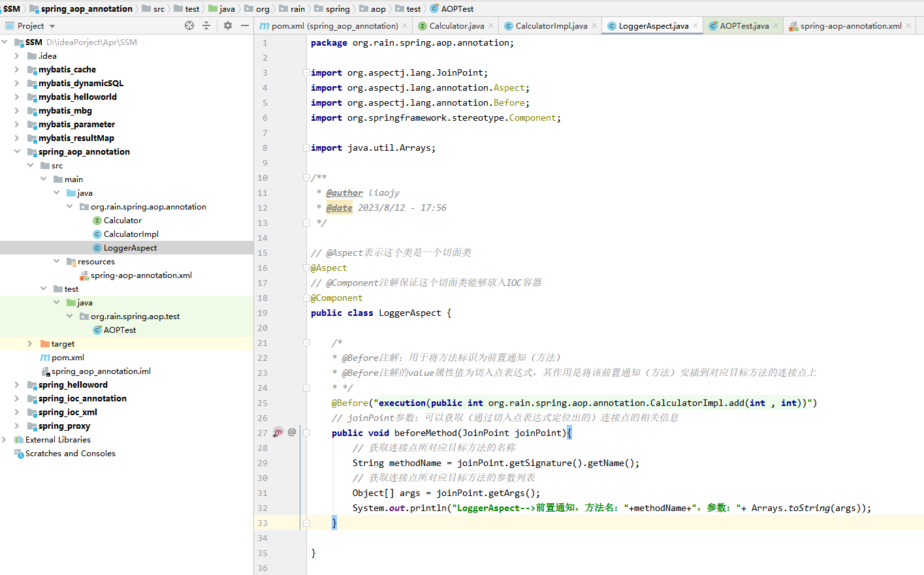
Task: Click SSM breadcrumb in navigation bar
Action: pyautogui.click(x=12, y=8)
